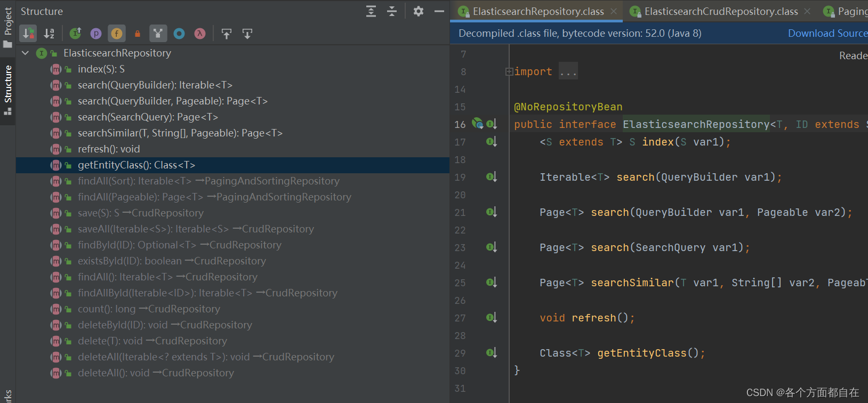Click the Spring bean gutter icon on line 16
This screenshot has height=403, width=868.
pyautogui.click(x=477, y=124)
